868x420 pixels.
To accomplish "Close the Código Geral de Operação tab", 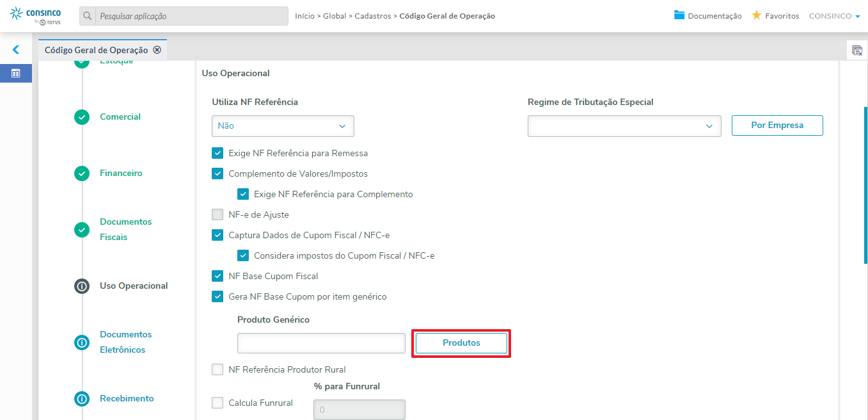I will [157, 50].
